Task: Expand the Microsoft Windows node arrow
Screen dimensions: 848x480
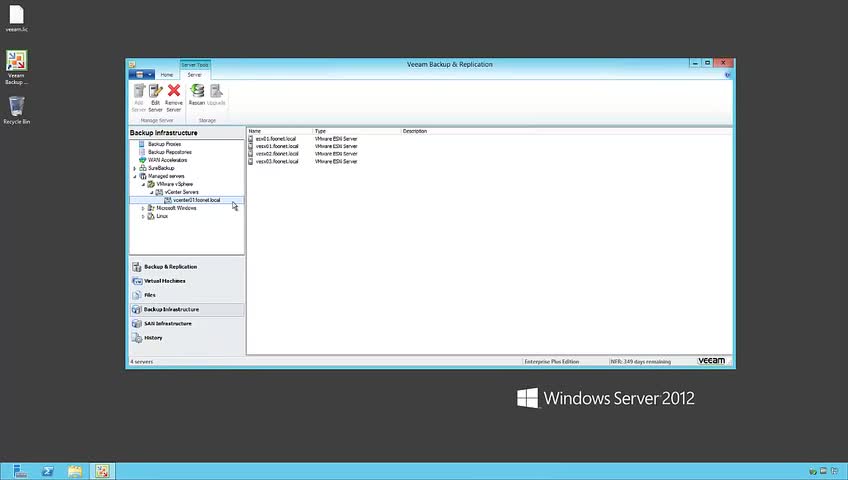Action: [143, 209]
